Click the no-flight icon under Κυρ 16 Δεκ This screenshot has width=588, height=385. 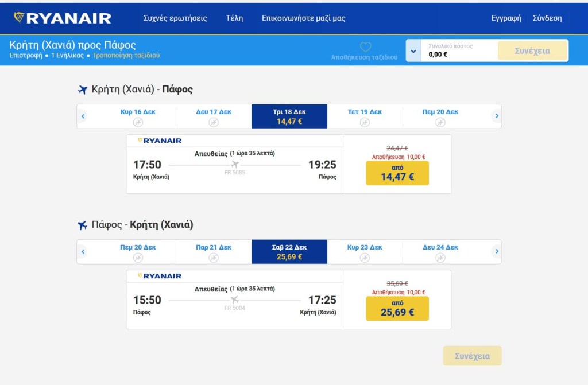(138, 122)
